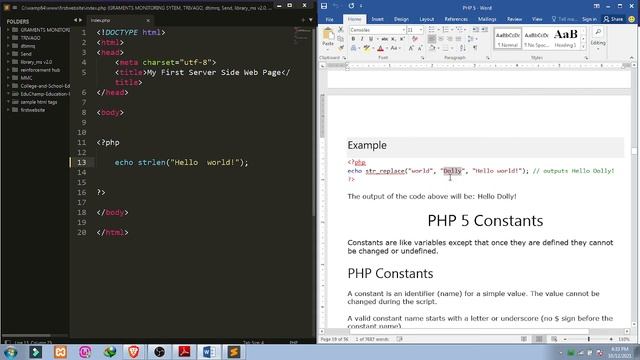Click the Redo/Repeat icon in Word's quick access toolbar

pos(351,6)
